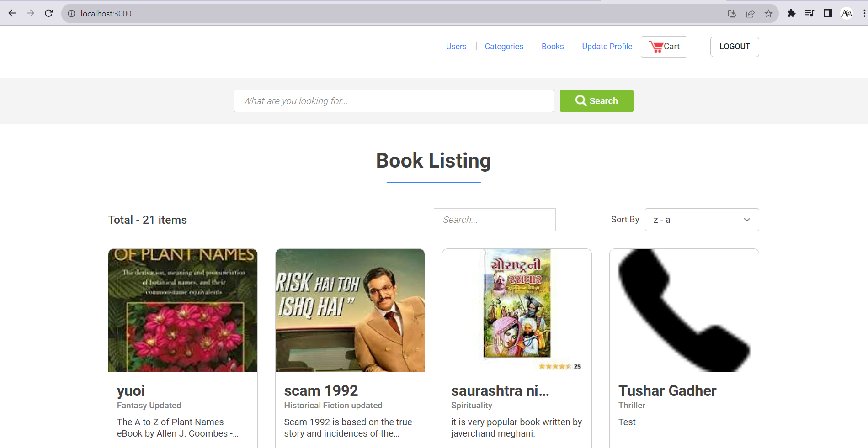This screenshot has width=868, height=448.
Task: Click the 'Total - 21 items' text
Action: 147,220
